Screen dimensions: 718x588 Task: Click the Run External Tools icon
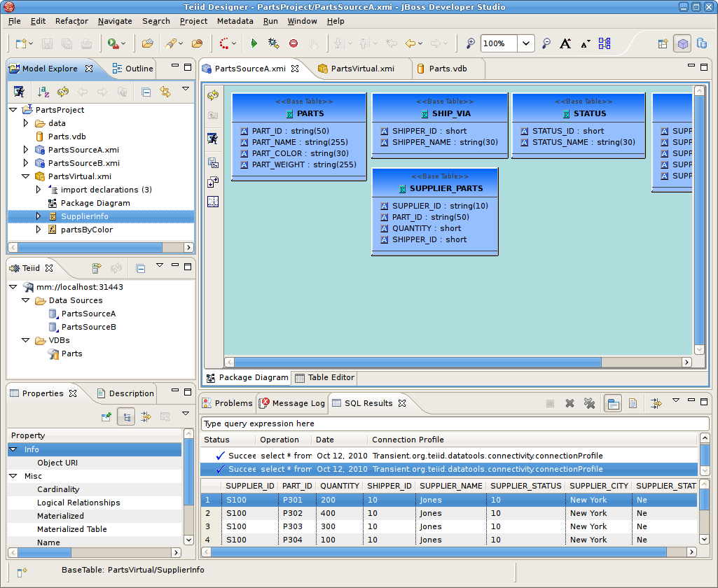113,43
